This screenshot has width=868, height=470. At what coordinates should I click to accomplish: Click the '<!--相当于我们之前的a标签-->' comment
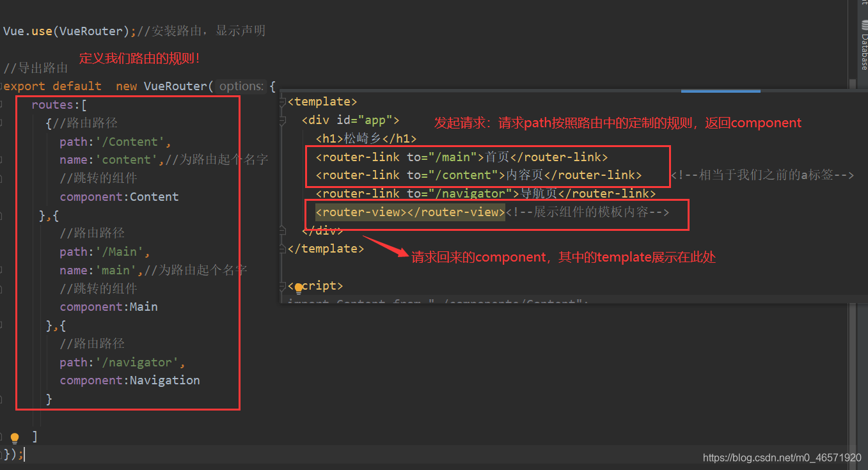coord(762,175)
